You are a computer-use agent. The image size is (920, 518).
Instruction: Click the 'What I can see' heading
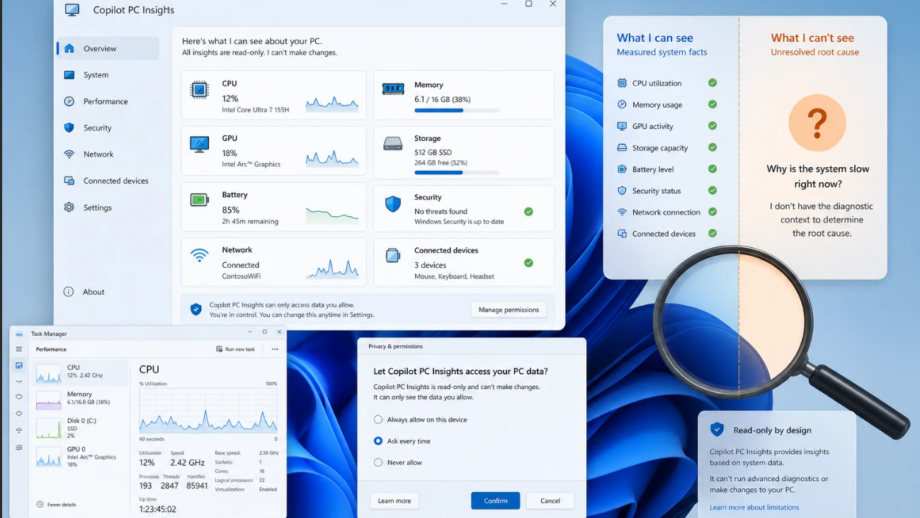pyautogui.click(x=655, y=38)
